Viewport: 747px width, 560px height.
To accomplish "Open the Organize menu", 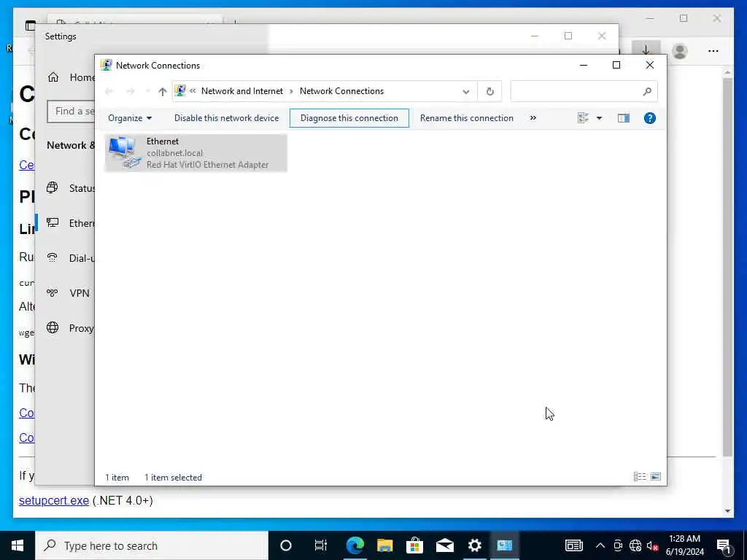I will click(130, 118).
